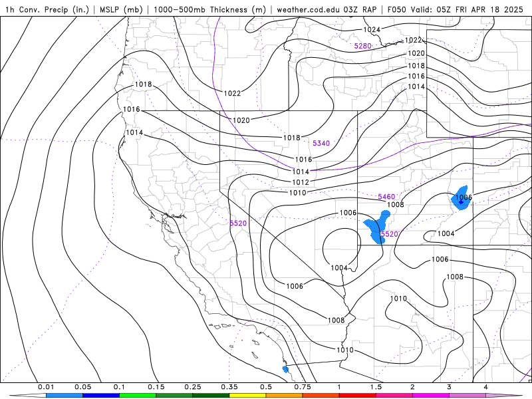532x399 pixels.
Task: Click the purple '5340' thickness label
Action: [x=321, y=143]
